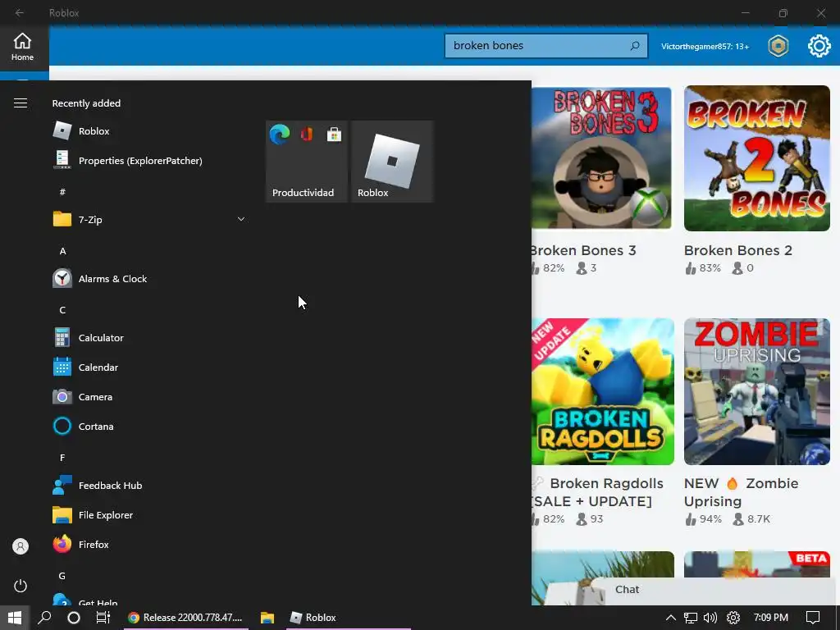Launch the pinned Roblox tile

pyautogui.click(x=392, y=162)
